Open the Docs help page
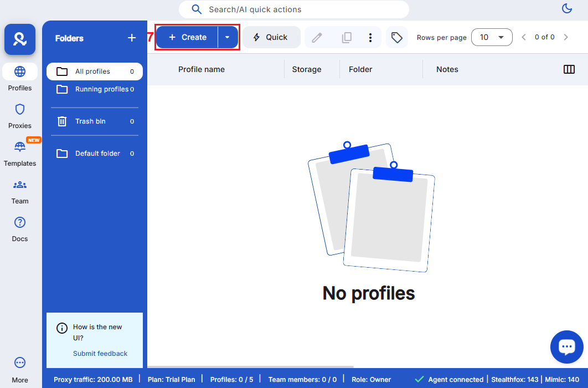This screenshot has height=388, width=588. click(20, 229)
